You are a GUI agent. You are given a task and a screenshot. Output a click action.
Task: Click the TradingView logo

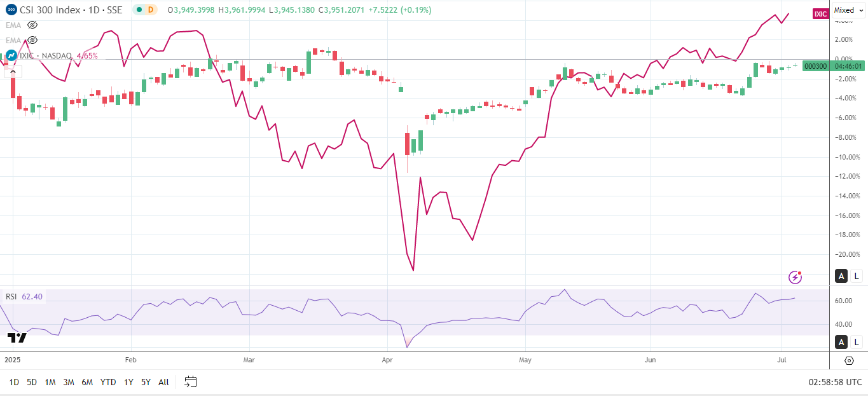coord(16,338)
